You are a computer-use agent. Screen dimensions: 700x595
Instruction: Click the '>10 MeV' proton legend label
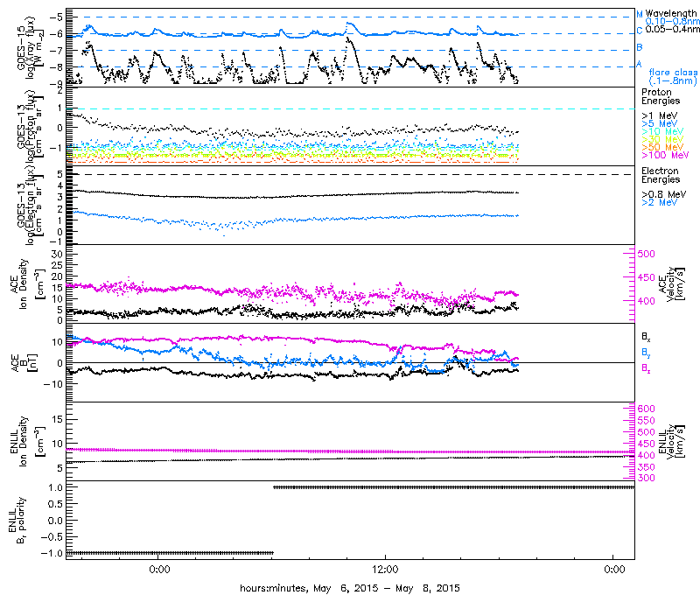click(x=662, y=131)
